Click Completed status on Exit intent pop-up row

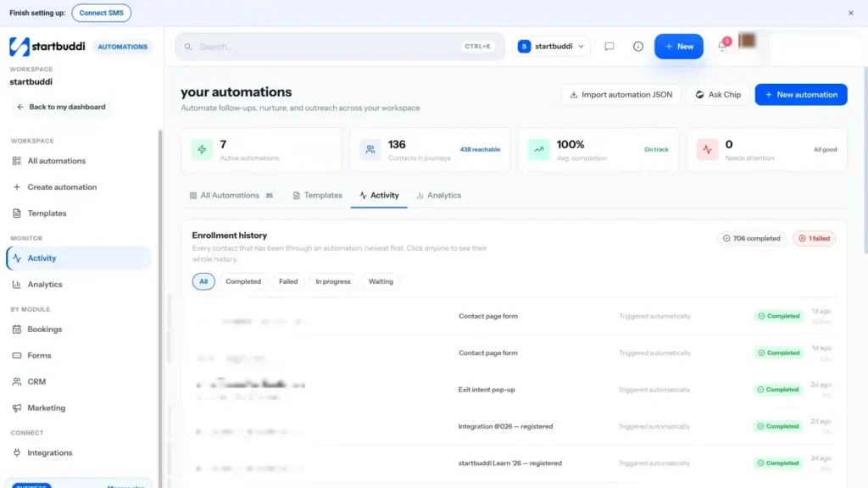[x=778, y=390]
